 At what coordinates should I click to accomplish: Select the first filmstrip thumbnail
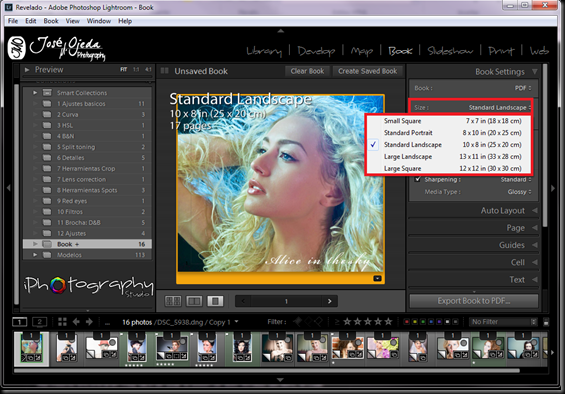(x=31, y=349)
